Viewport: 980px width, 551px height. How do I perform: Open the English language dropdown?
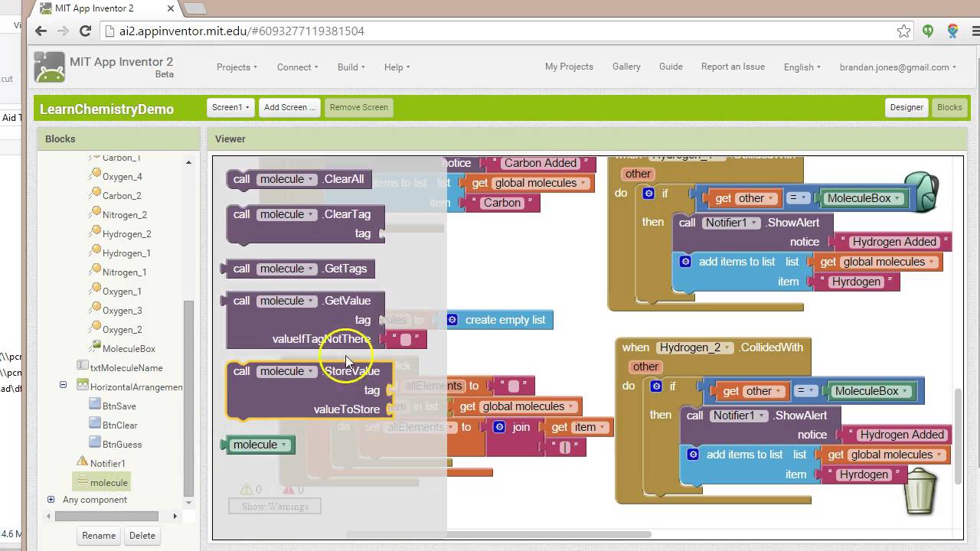tap(802, 67)
